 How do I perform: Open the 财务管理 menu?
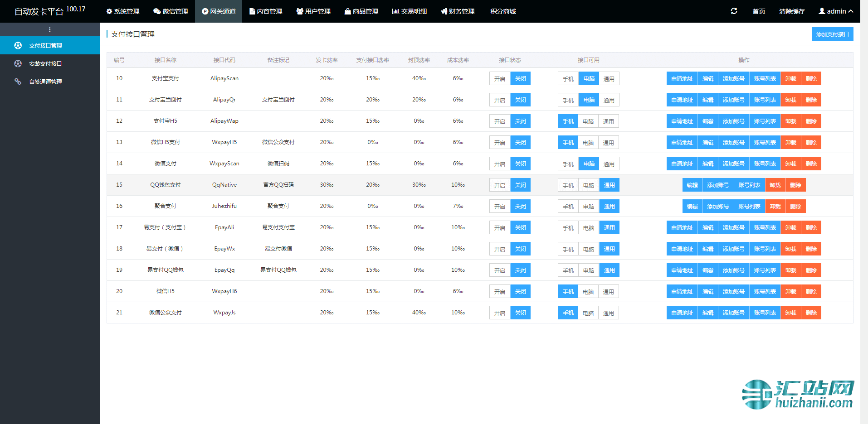[458, 11]
